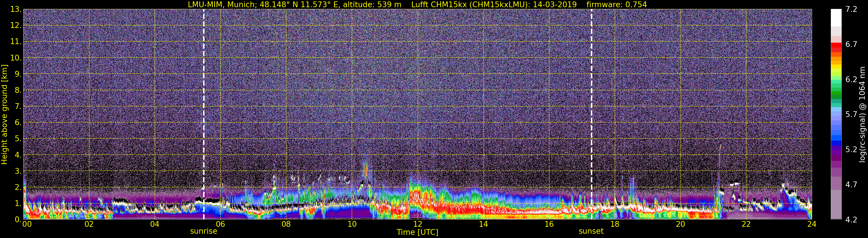Image resolution: width=868 pixels, height=238 pixels.
Task: Click the '12.' height axis tick
Action: point(16,25)
